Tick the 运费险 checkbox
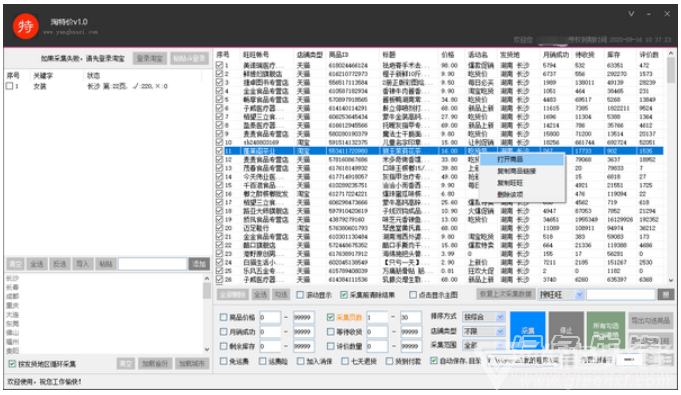Screen dimensions: 681x395 (x=262, y=361)
